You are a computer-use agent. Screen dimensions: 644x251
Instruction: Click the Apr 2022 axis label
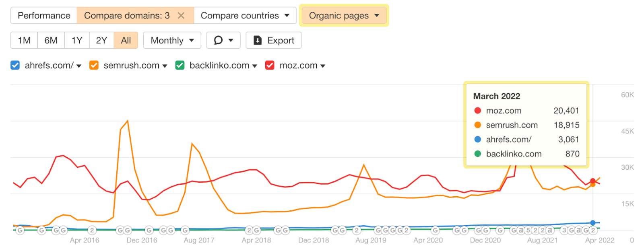(600, 240)
